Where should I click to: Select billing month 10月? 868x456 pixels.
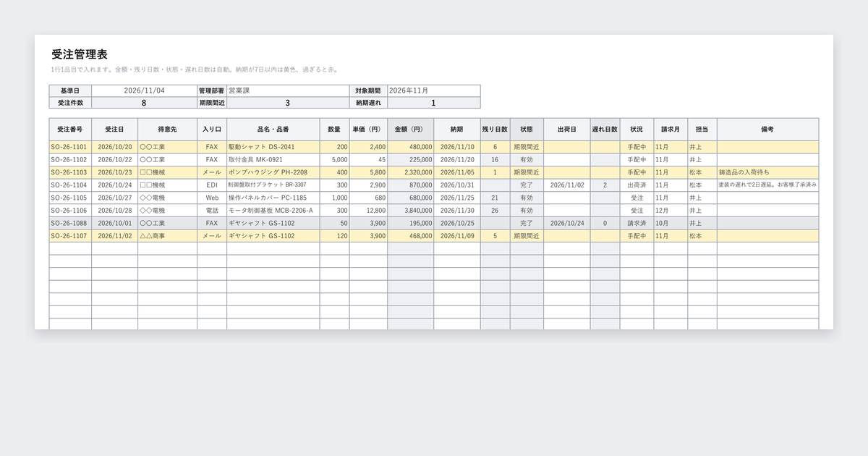click(671, 223)
